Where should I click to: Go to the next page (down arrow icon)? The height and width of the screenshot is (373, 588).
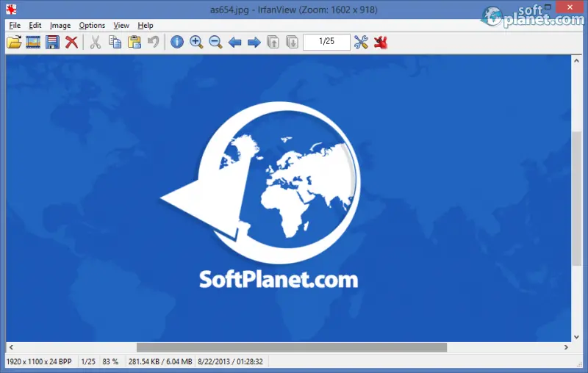click(292, 42)
